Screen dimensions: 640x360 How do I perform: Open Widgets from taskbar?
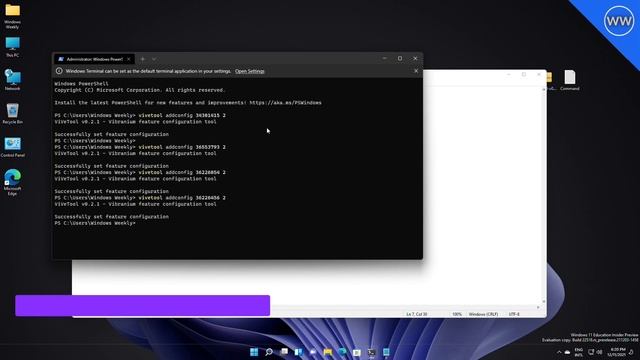point(298,352)
